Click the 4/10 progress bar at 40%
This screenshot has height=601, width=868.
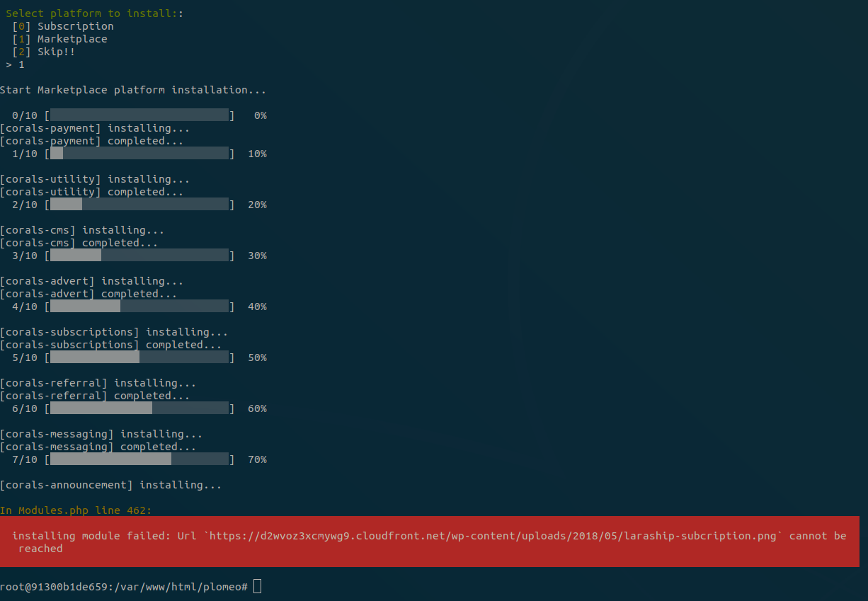[x=139, y=307]
